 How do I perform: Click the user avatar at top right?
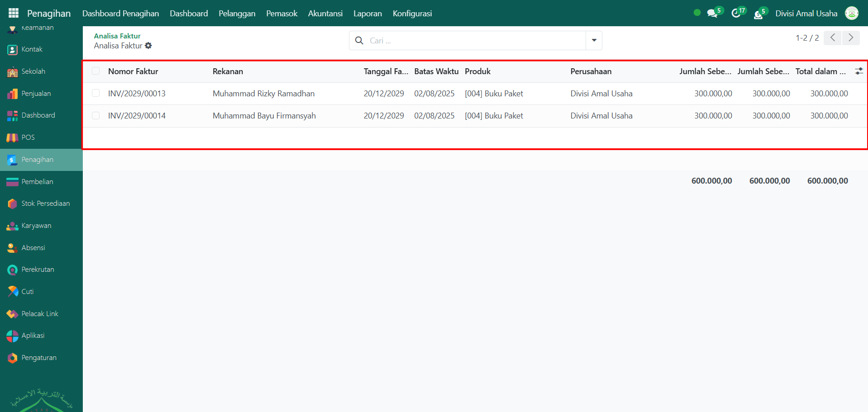coord(851,13)
